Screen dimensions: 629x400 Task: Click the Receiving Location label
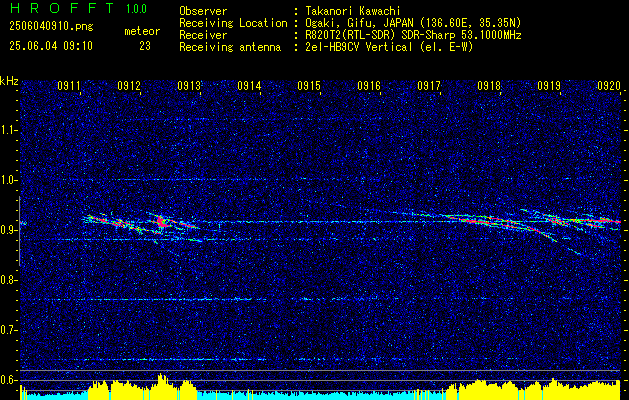[x=233, y=23]
